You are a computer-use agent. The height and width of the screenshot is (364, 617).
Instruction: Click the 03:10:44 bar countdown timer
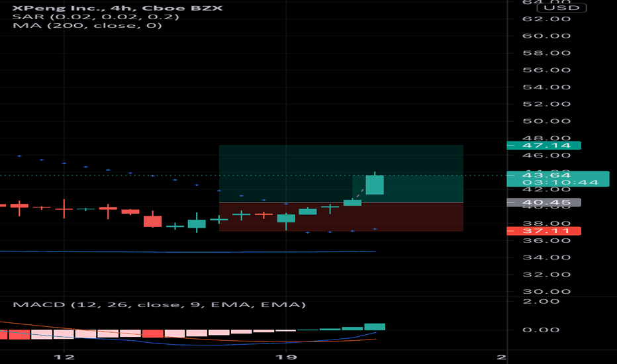click(x=560, y=183)
